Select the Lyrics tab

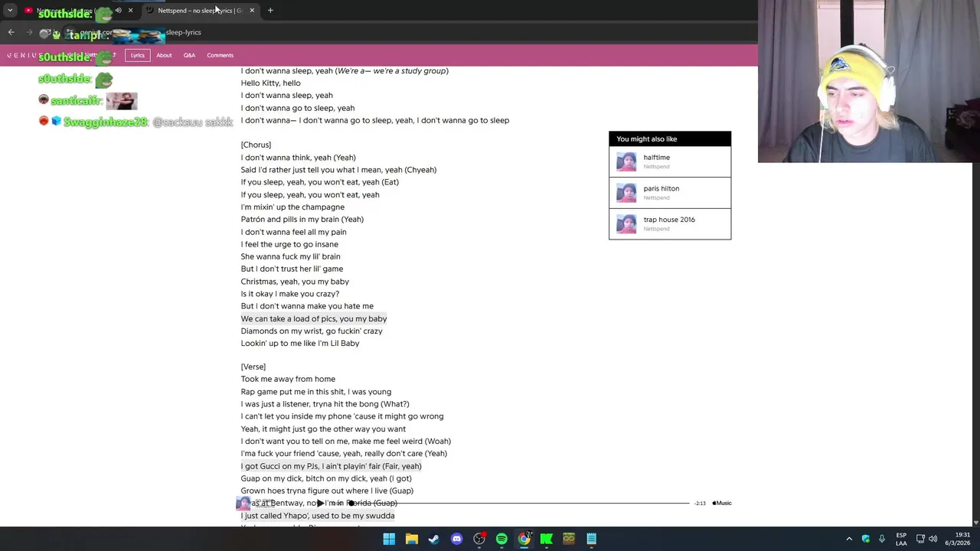[x=137, y=55]
